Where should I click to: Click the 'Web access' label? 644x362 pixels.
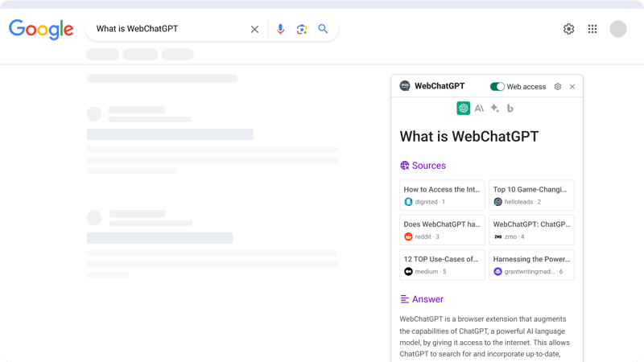click(526, 87)
